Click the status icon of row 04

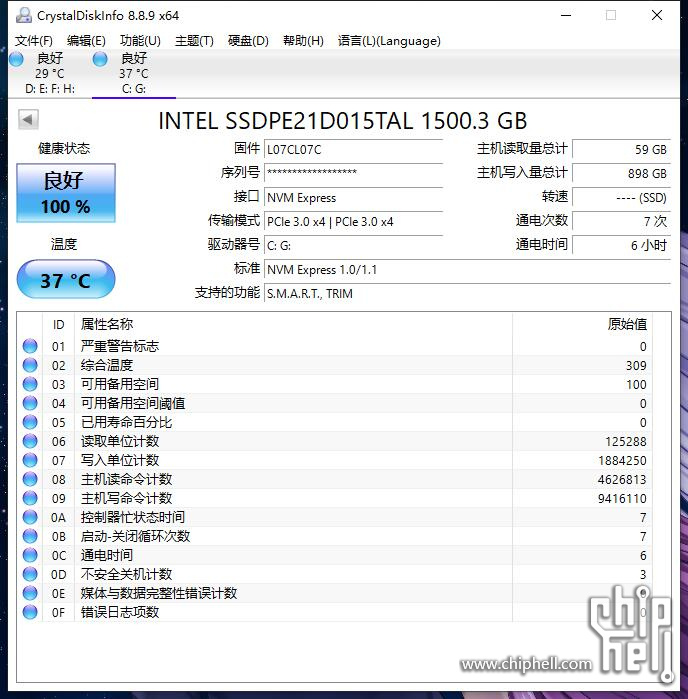[x=30, y=403]
